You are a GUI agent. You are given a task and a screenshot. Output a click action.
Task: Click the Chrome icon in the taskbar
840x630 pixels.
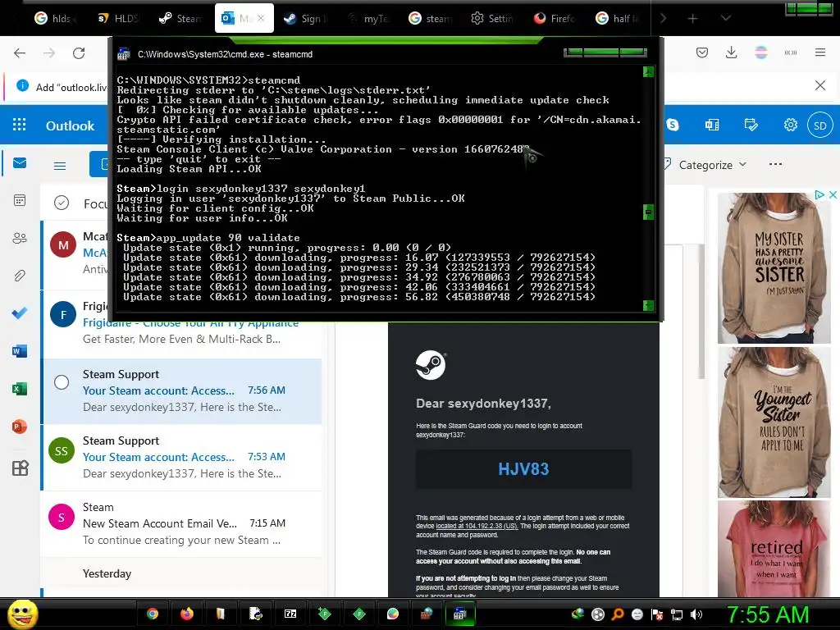(x=152, y=614)
